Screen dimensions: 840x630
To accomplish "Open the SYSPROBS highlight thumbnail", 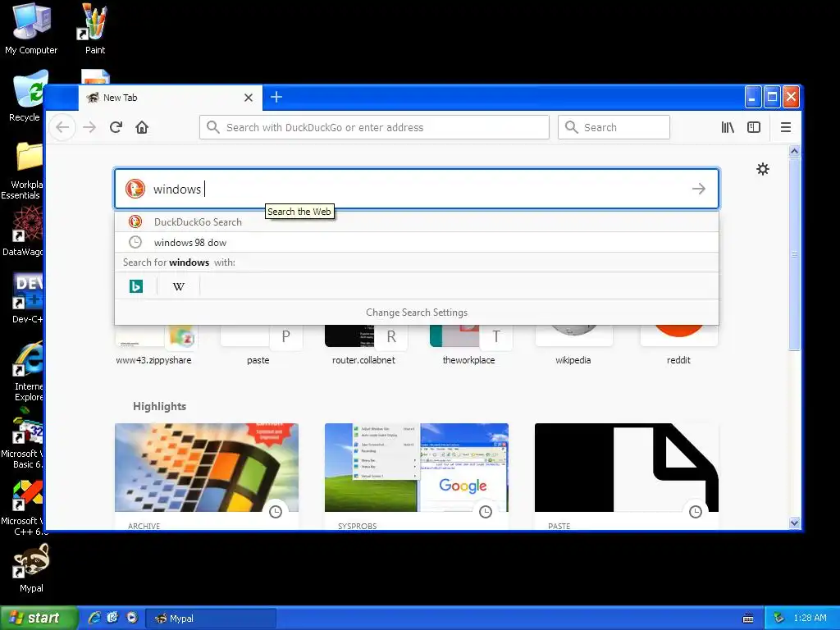I will click(x=417, y=468).
